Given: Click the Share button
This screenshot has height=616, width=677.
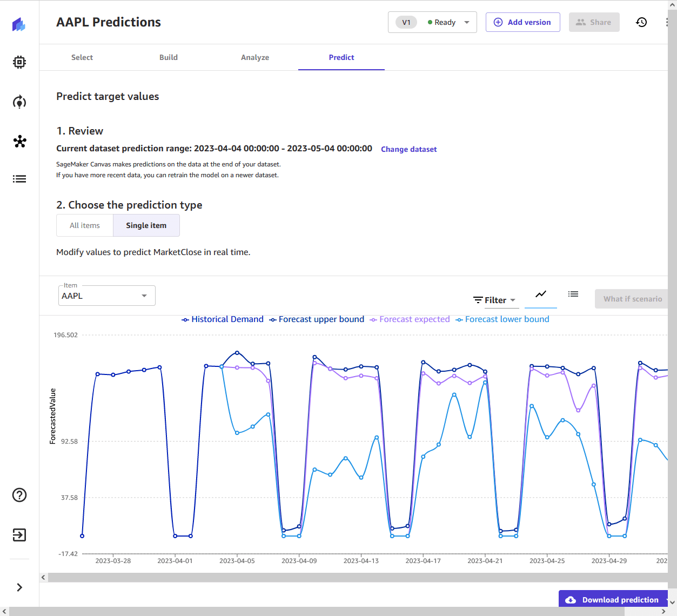Looking at the screenshot, I should coord(594,22).
